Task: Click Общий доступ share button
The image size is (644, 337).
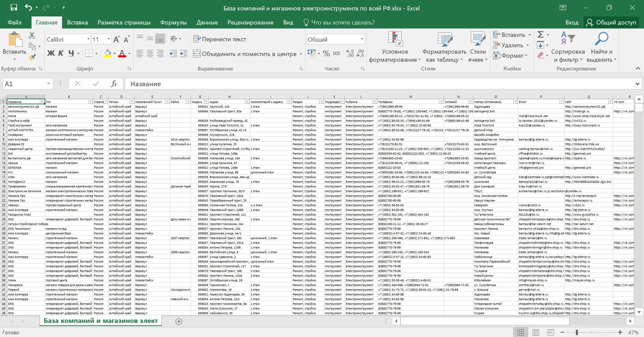Action: 611,22
